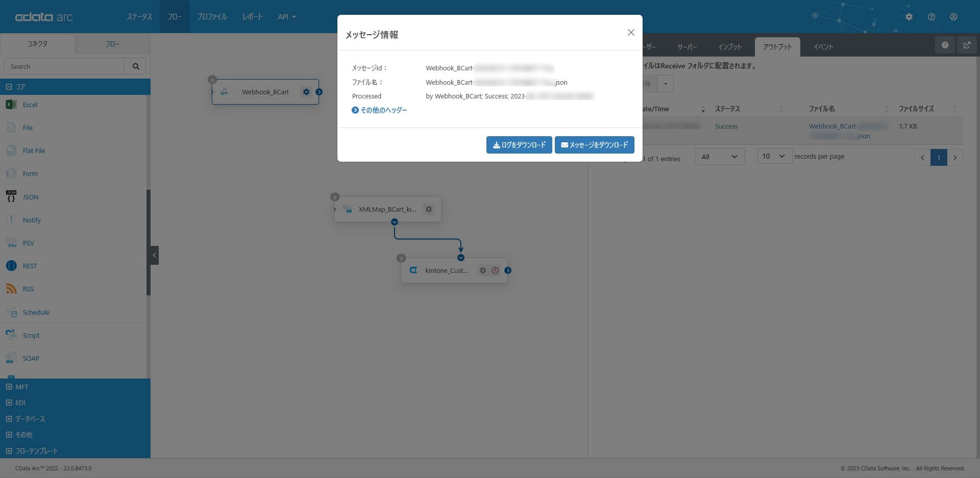Open Webhook_BCart node settings gear
This screenshot has height=478, width=980.
click(306, 92)
